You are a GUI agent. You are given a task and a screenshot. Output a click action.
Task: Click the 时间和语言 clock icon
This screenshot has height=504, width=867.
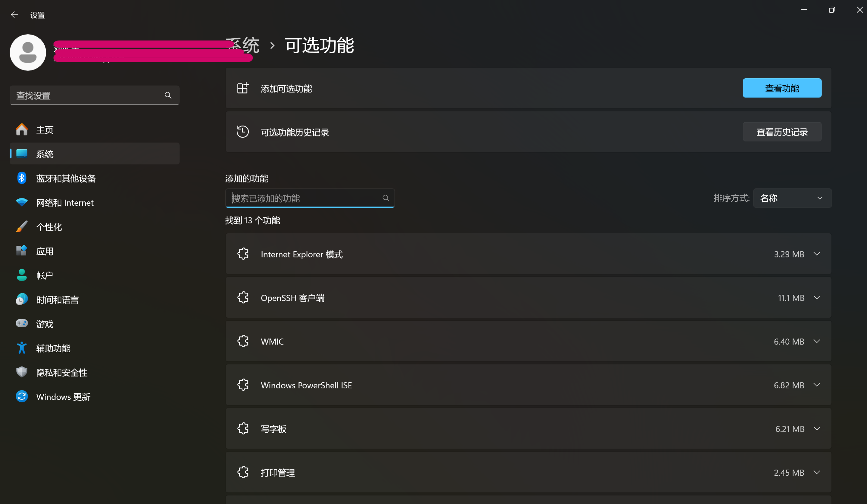[x=21, y=299]
